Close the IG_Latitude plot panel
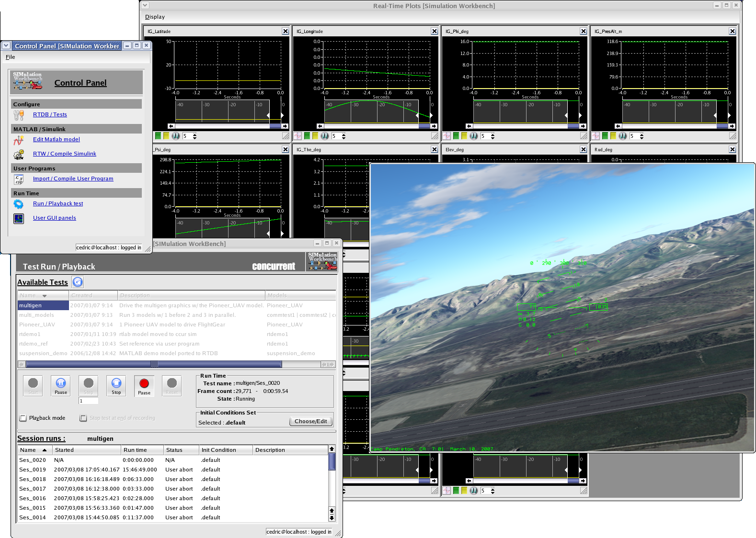756x538 pixels. click(x=286, y=31)
